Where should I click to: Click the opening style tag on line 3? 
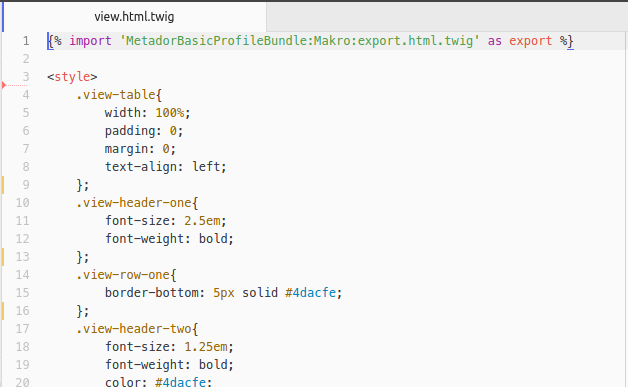point(72,77)
